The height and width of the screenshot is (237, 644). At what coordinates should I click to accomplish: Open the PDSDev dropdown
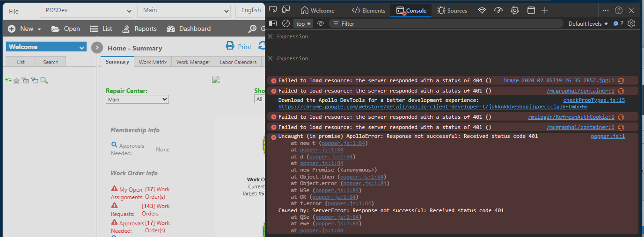(87, 11)
